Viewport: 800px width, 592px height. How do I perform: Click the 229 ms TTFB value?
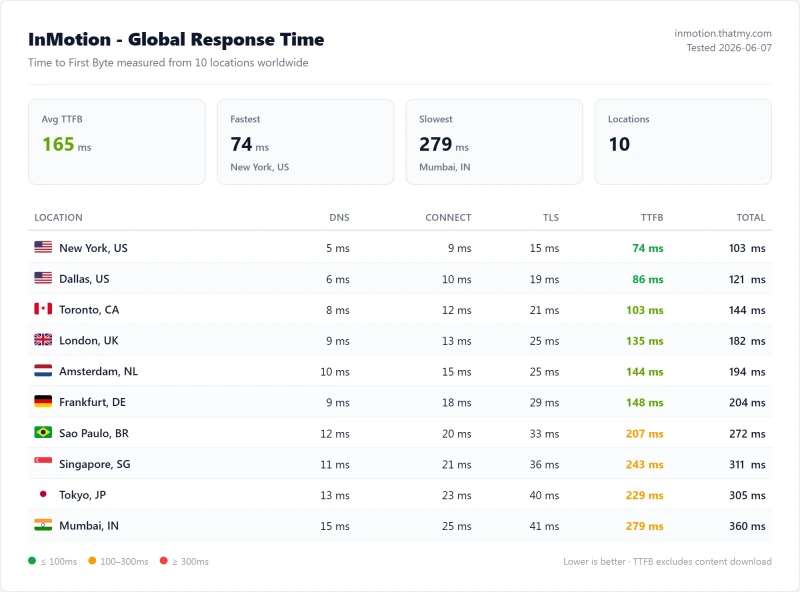pyautogui.click(x=645, y=495)
